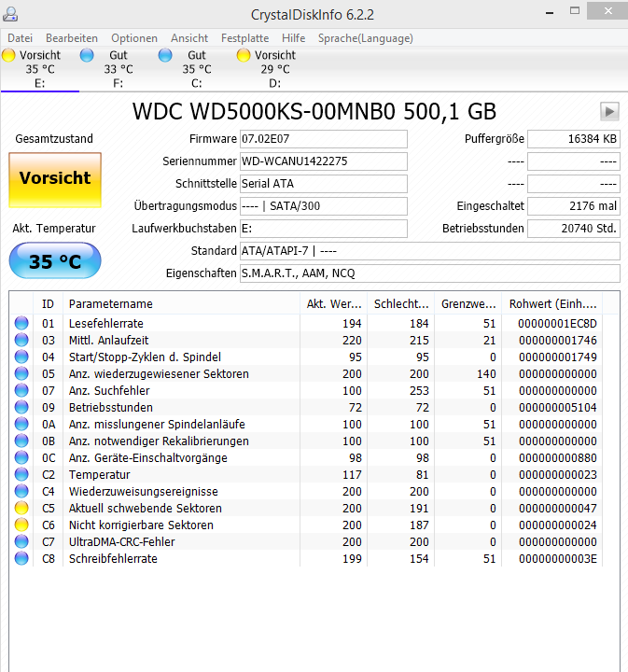This screenshot has height=672, width=628.
Task: Open the Bearbeiten menu
Action: click(x=72, y=38)
